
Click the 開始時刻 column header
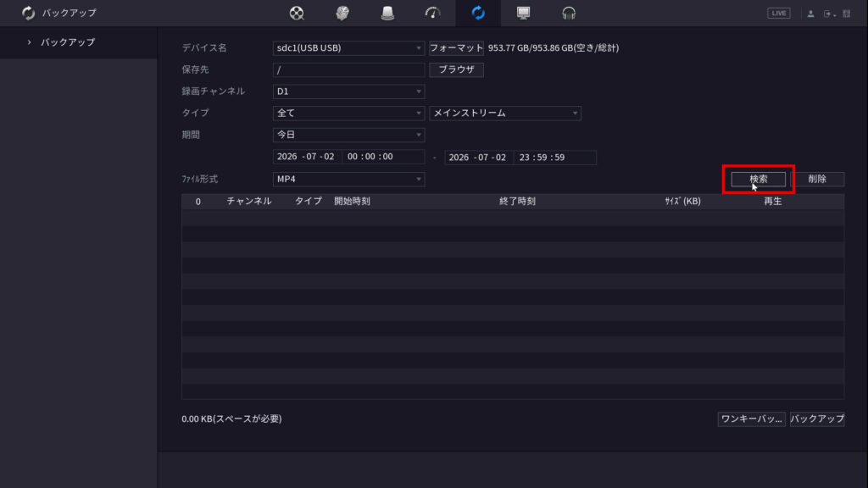point(352,201)
